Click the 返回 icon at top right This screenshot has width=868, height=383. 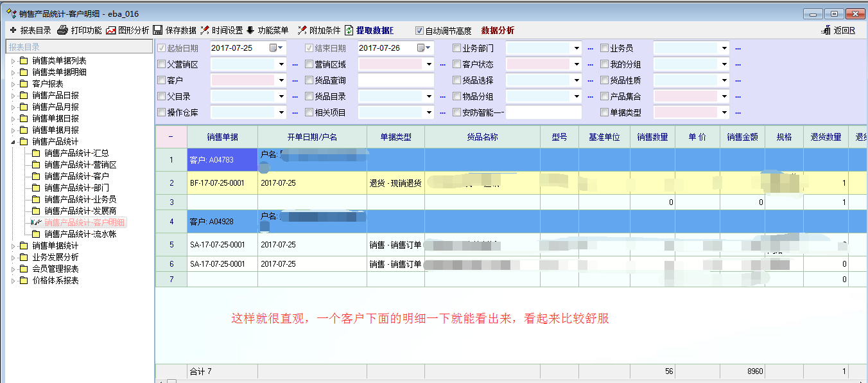coord(826,30)
